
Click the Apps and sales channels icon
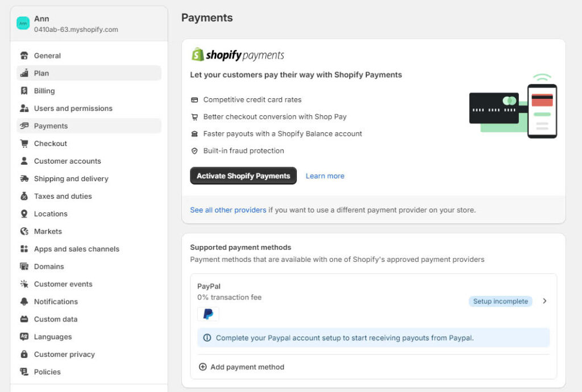coord(24,249)
